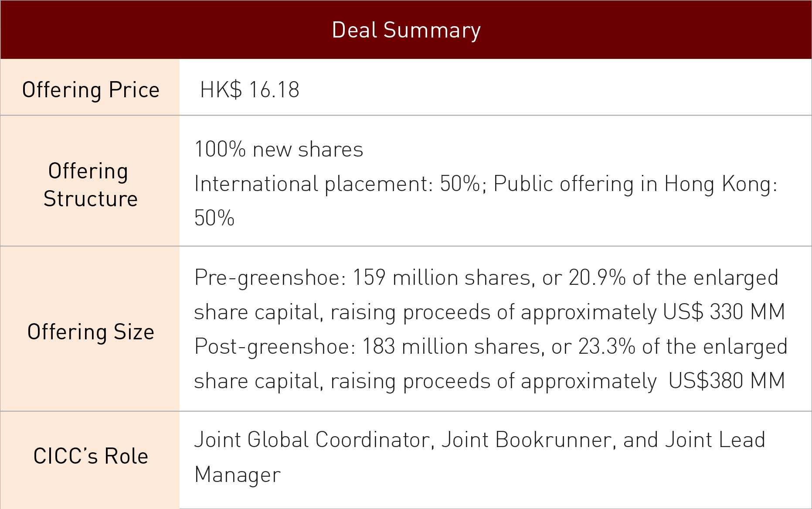Click the word Pre-greenshoe
Viewport: 812px width, 509px height.
[269, 278]
